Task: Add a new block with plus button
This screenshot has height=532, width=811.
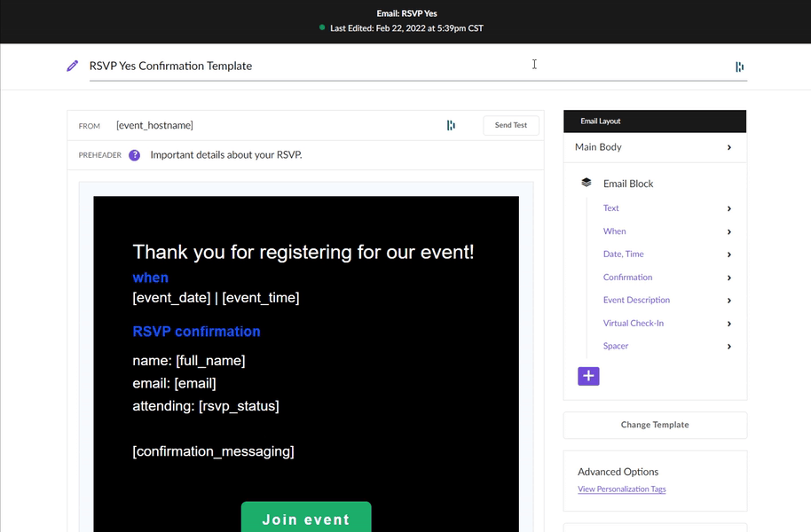Action: click(588, 376)
